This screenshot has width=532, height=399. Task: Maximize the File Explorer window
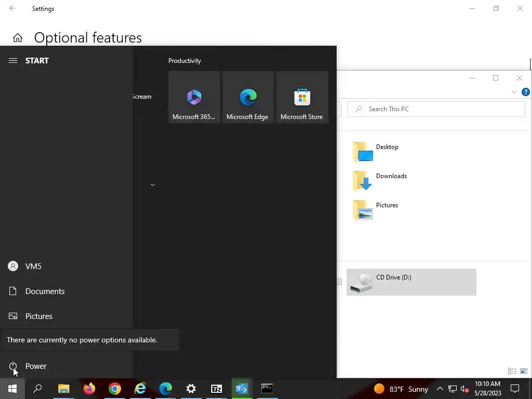click(496, 78)
